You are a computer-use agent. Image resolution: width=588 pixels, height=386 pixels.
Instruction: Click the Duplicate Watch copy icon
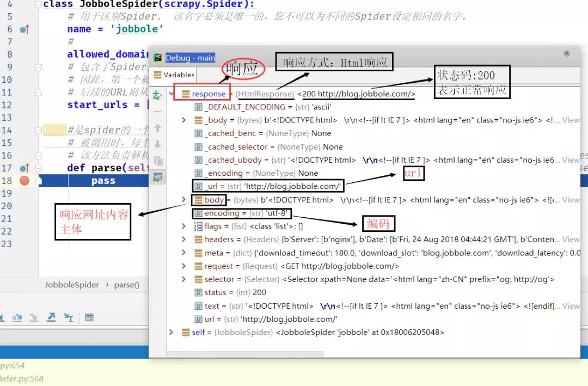click(x=158, y=160)
